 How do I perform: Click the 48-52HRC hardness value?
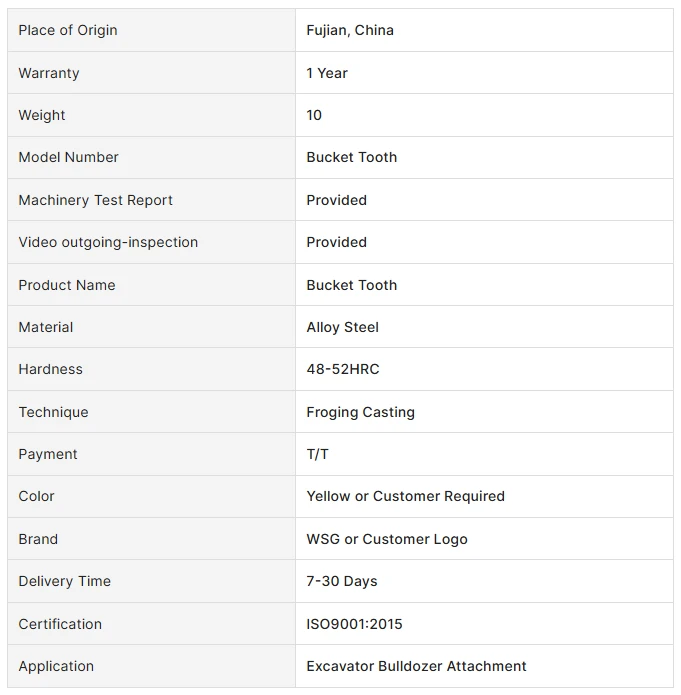(x=343, y=369)
